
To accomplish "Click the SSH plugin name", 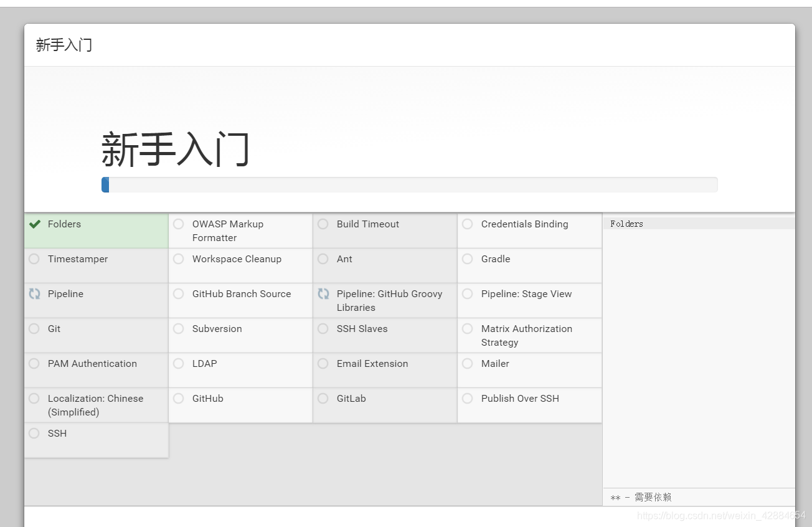I will click(57, 434).
